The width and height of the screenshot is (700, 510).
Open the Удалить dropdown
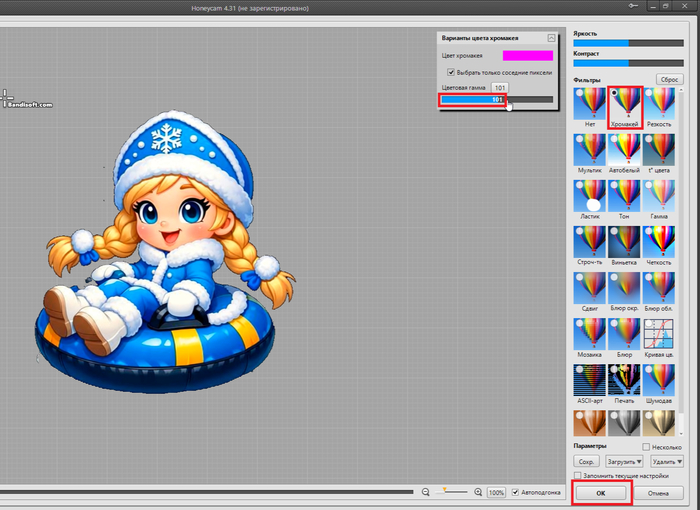click(x=664, y=461)
